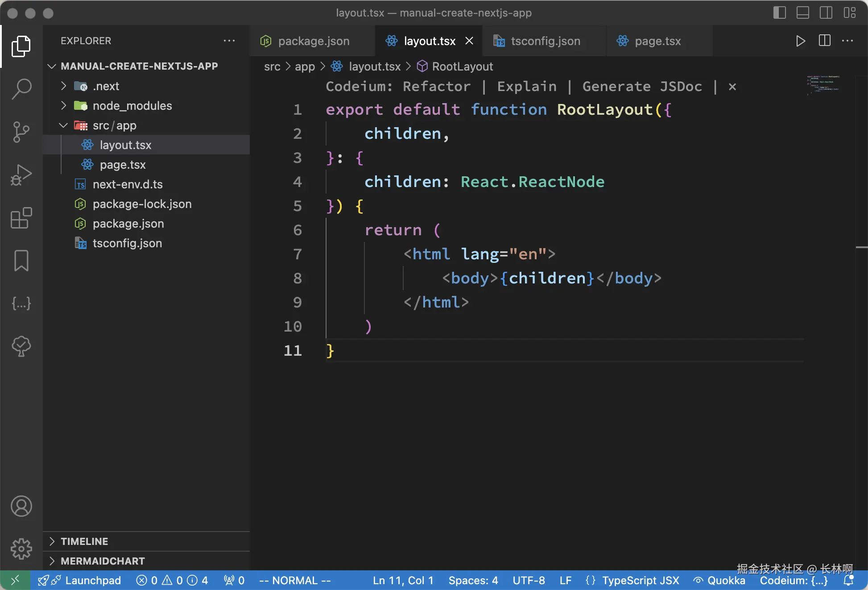This screenshot has height=590, width=868.
Task: Split the editor to the right
Action: (824, 41)
